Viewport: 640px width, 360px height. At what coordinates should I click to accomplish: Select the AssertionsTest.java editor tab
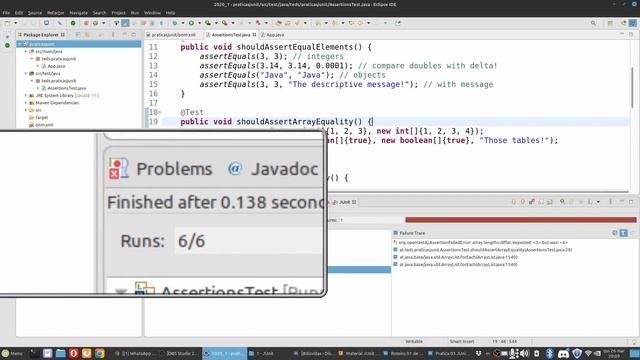(231, 35)
